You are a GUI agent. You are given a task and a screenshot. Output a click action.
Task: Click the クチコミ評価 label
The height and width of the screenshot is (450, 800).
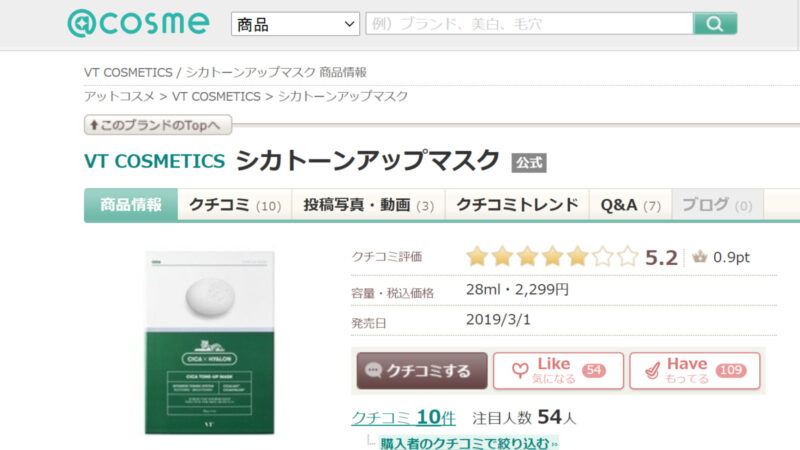point(387,257)
